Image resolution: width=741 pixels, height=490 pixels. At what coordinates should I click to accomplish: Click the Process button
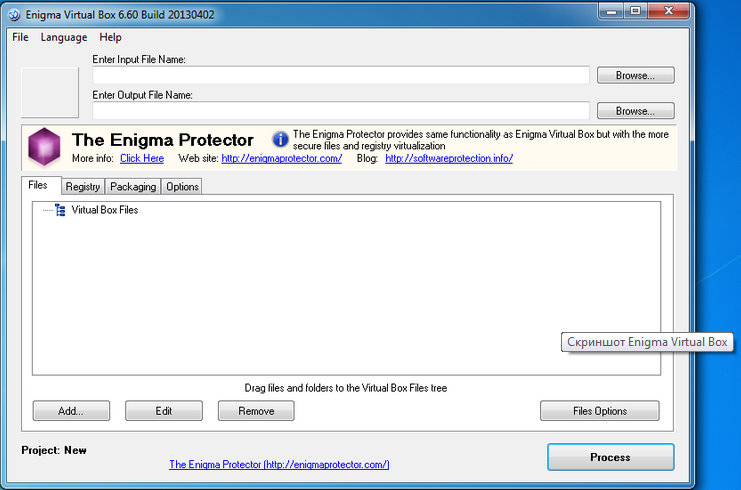(x=611, y=457)
